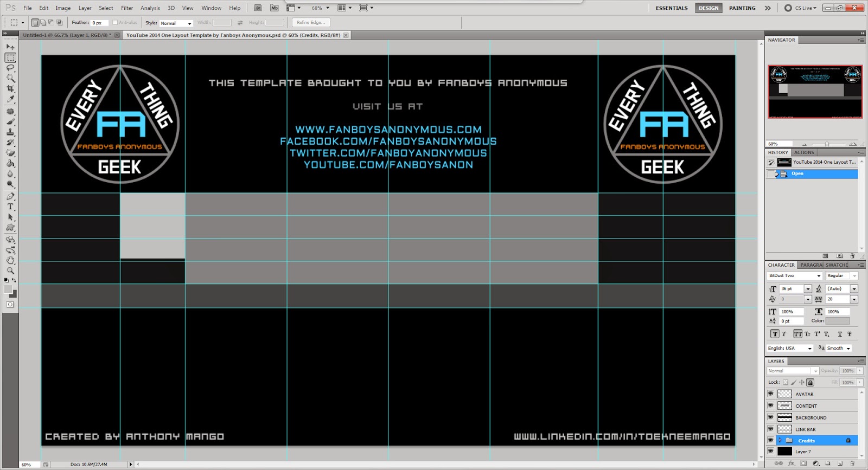
Task: Select the Blur tool
Action: 10,174
